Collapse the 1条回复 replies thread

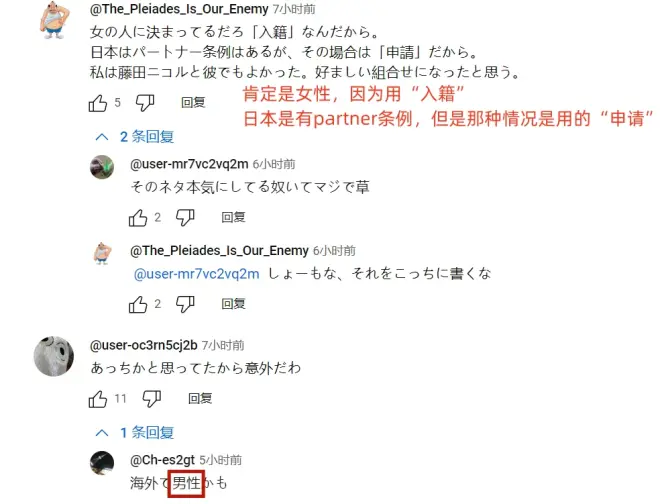(x=134, y=432)
